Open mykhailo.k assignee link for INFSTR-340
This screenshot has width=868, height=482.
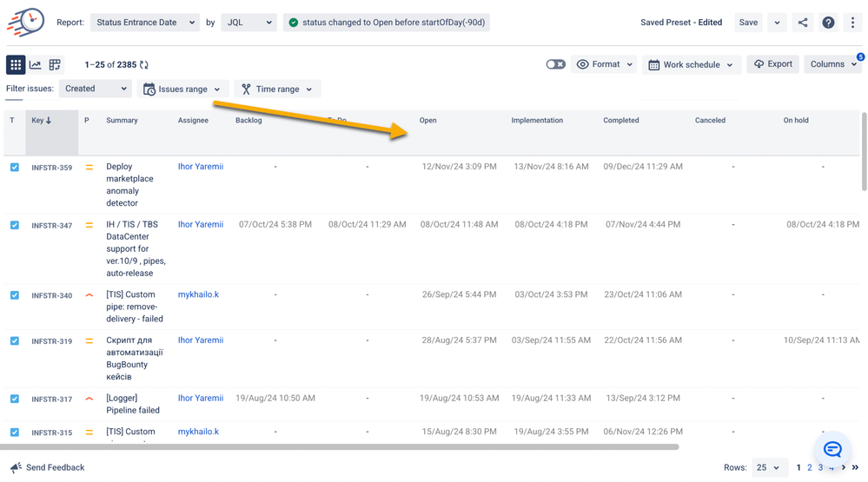tap(198, 294)
